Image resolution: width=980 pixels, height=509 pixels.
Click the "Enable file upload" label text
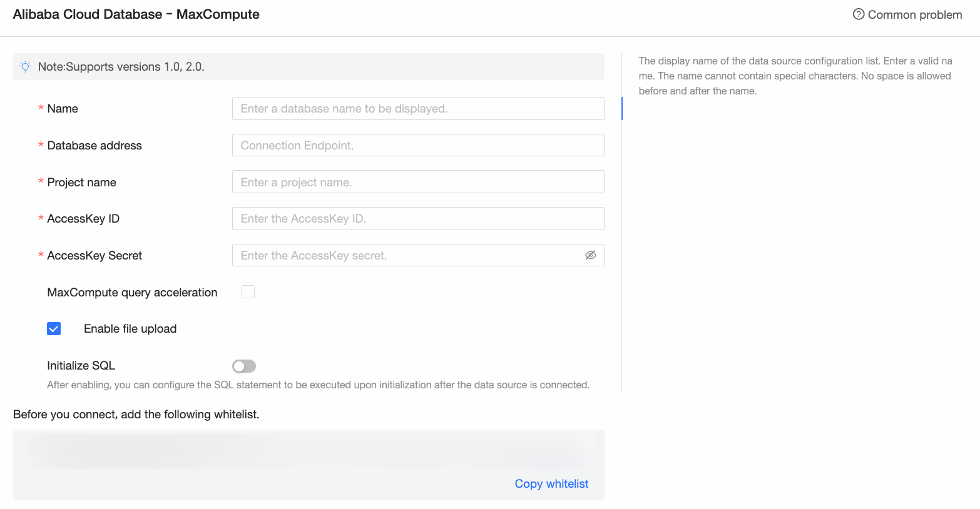130,329
